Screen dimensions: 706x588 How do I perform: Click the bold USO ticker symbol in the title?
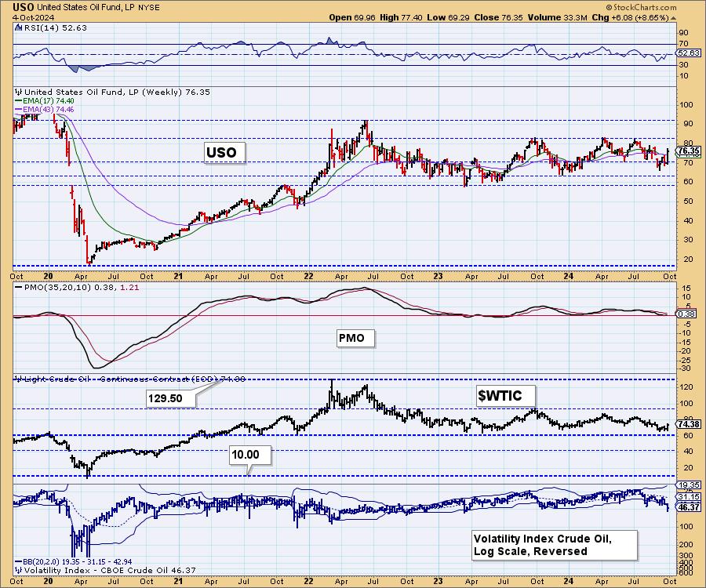coord(23,7)
